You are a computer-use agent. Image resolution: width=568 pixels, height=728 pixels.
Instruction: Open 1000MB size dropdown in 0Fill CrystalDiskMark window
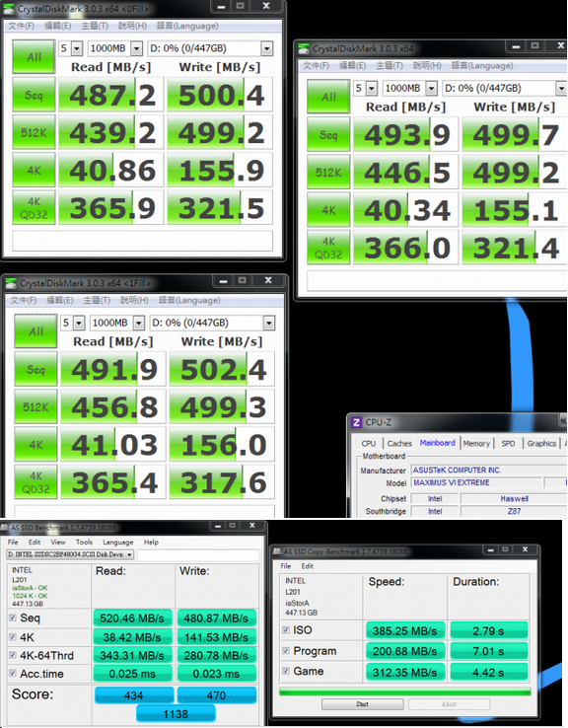click(136, 48)
